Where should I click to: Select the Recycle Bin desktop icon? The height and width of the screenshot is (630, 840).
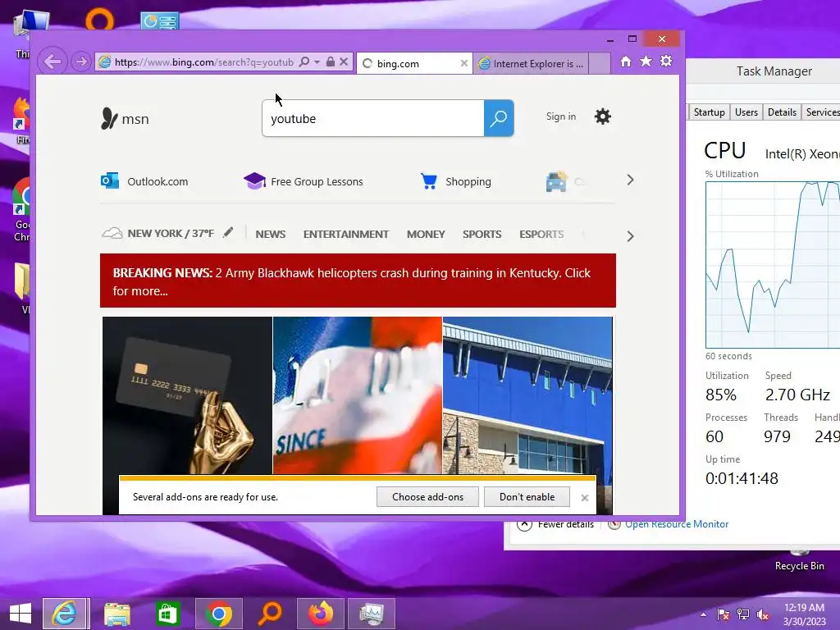pyautogui.click(x=799, y=559)
